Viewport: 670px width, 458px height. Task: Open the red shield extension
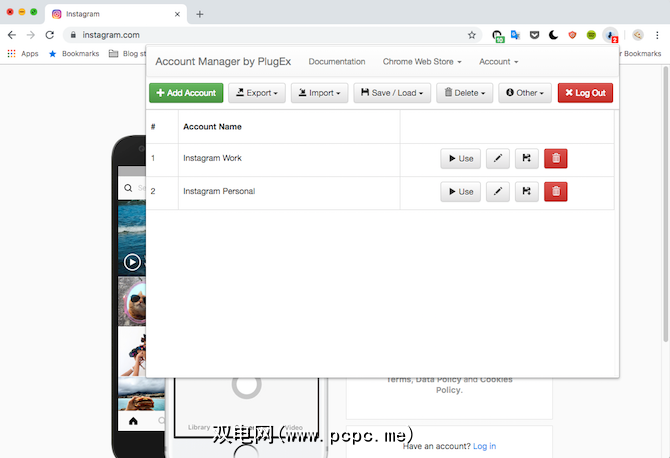[x=572, y=35]
